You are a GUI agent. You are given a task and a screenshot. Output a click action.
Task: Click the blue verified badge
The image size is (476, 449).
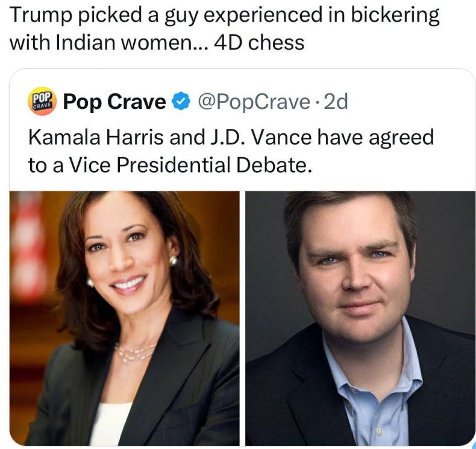(181, 101)
